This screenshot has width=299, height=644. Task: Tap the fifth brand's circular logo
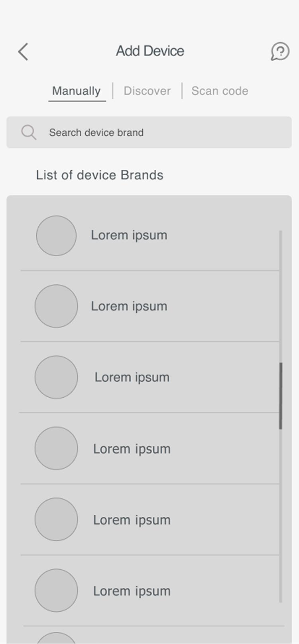pyautogui.click(x=56, y=519)
